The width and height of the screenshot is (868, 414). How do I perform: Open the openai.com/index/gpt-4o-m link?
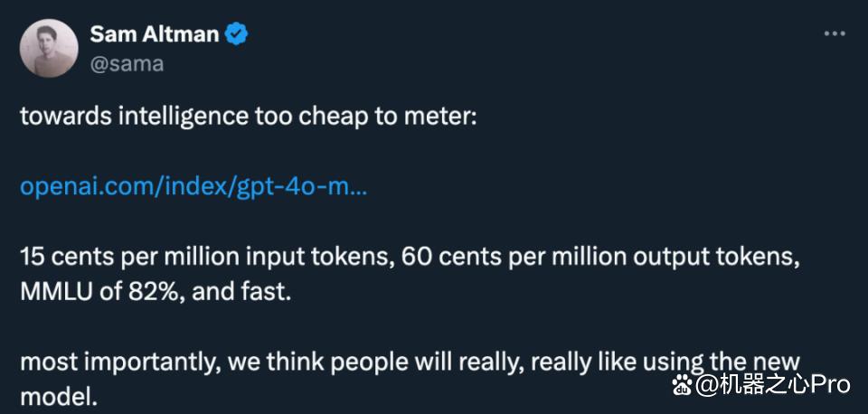pos(193,188)
